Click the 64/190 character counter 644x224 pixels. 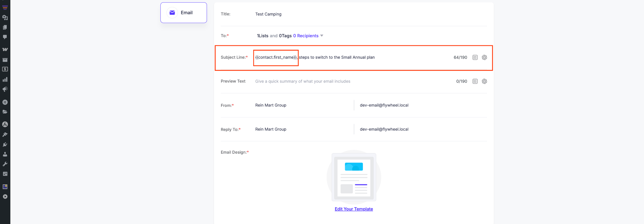coord(460,57)
